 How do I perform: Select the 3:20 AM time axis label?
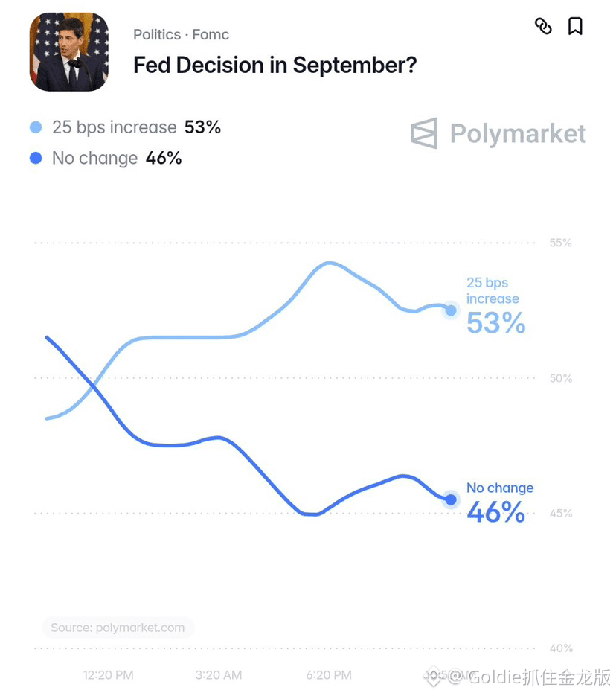(x=219, y=675)
